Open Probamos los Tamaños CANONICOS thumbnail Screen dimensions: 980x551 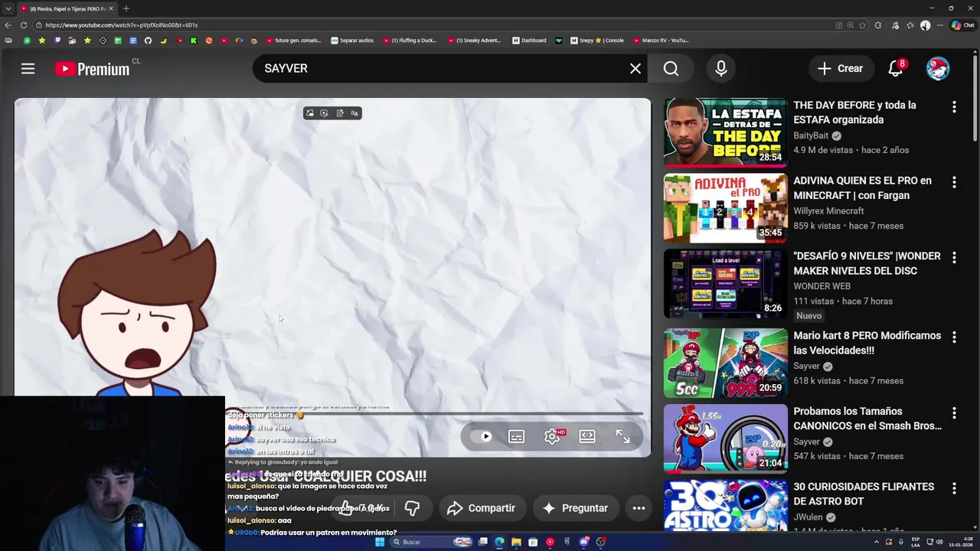[725, 439]
